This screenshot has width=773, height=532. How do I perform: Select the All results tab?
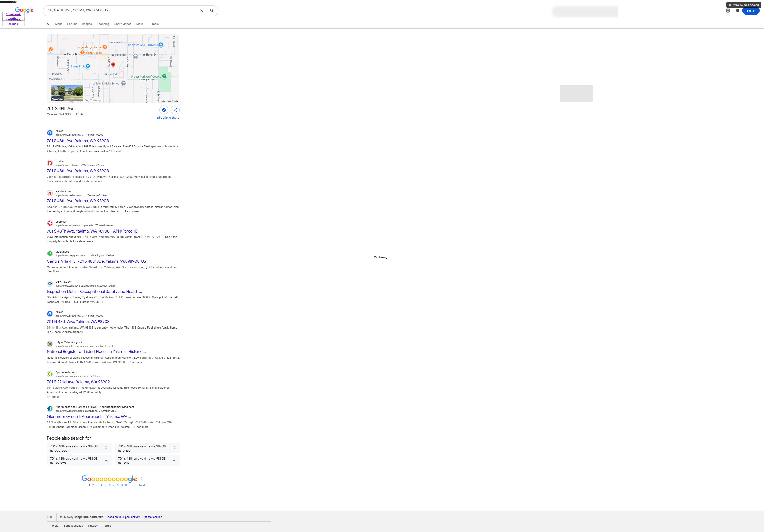[x=49, y=24]
